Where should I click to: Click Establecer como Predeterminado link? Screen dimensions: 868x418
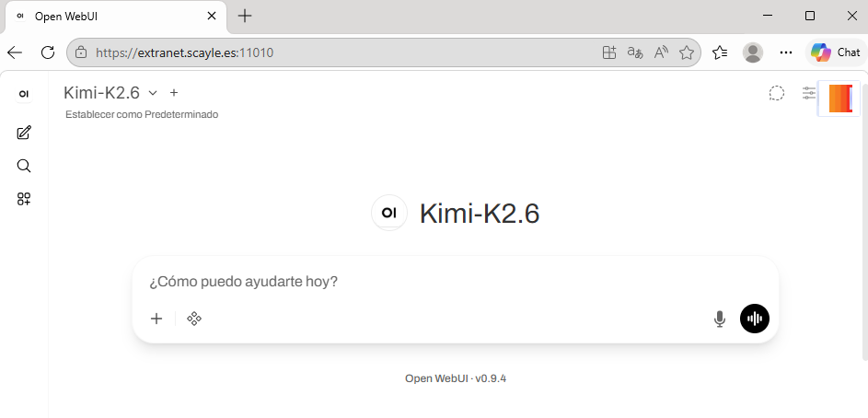point(142,114)
